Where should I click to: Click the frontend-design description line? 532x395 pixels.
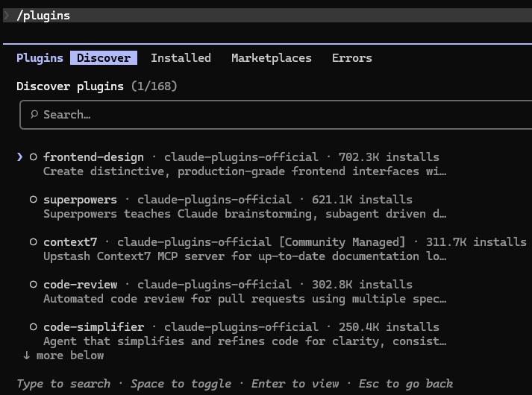pyautogui.click(x=245, y=171)
